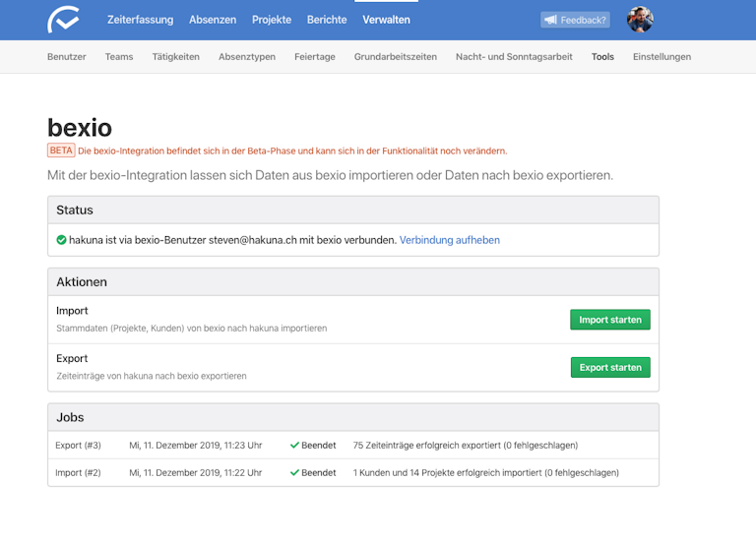This screenshot has height=542, width=756.
Task: Click the Status panel header
Action: [353, 211]
